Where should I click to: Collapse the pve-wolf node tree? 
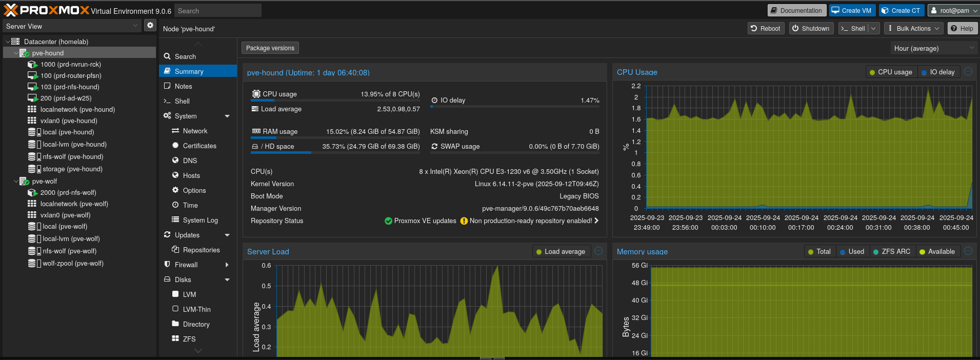(x=15, y=182)
